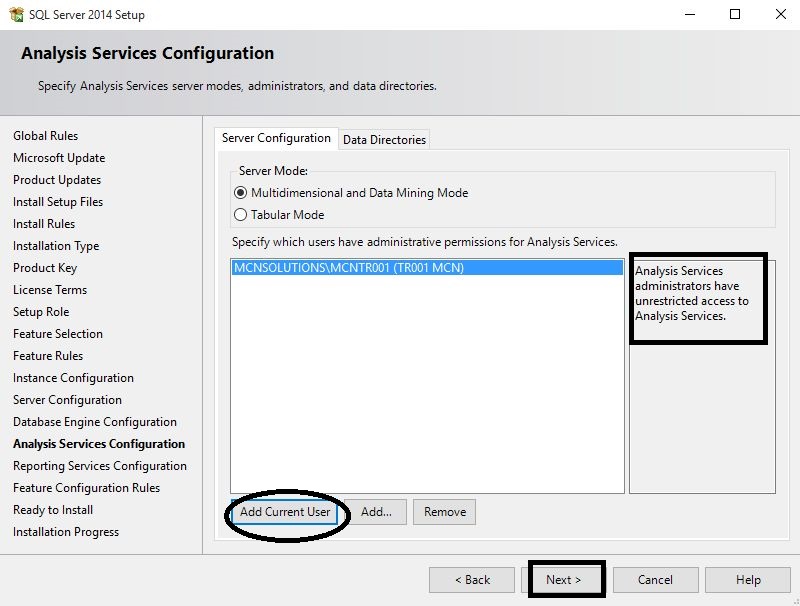The height and width of the screenshot is (606, 800).
Task: Select Multidimensional and Data Mining Mode
Action: tap(351, 193)
